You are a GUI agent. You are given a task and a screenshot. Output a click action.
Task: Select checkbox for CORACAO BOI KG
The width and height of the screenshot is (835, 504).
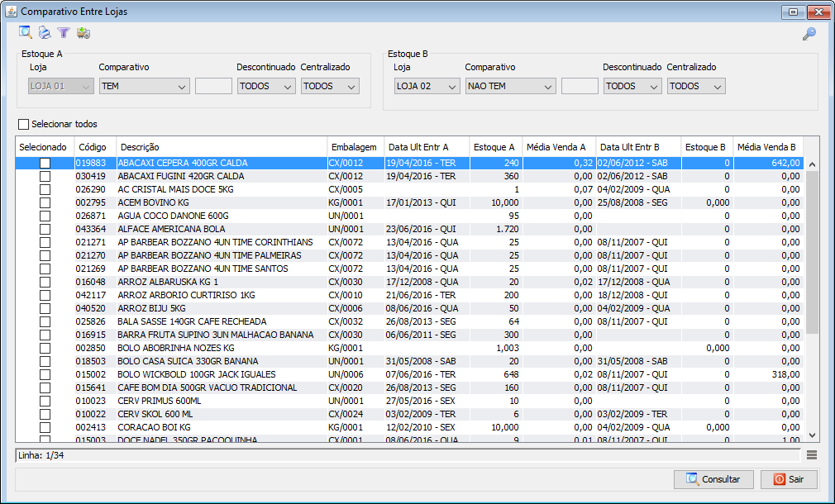pos(45,427)
